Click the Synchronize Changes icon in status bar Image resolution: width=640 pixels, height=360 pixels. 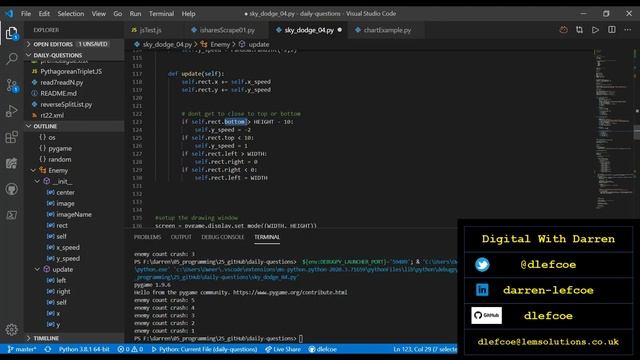click(48, 349)
